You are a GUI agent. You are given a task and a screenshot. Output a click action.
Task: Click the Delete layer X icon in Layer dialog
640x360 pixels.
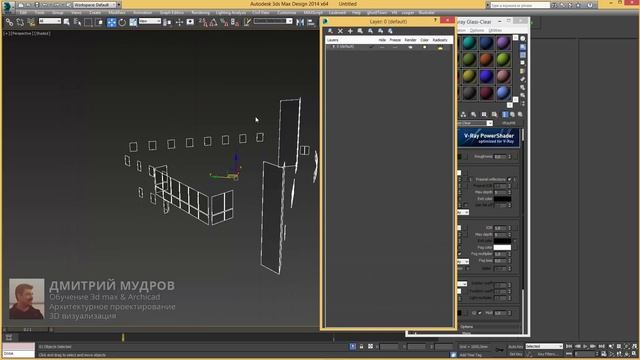point(340,31)
